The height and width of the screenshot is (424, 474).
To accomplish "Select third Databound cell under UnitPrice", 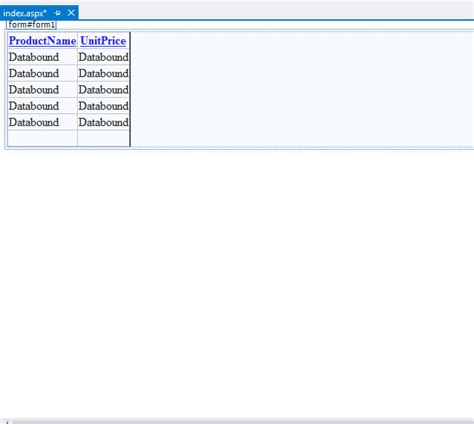I will (x=104, y=90).
